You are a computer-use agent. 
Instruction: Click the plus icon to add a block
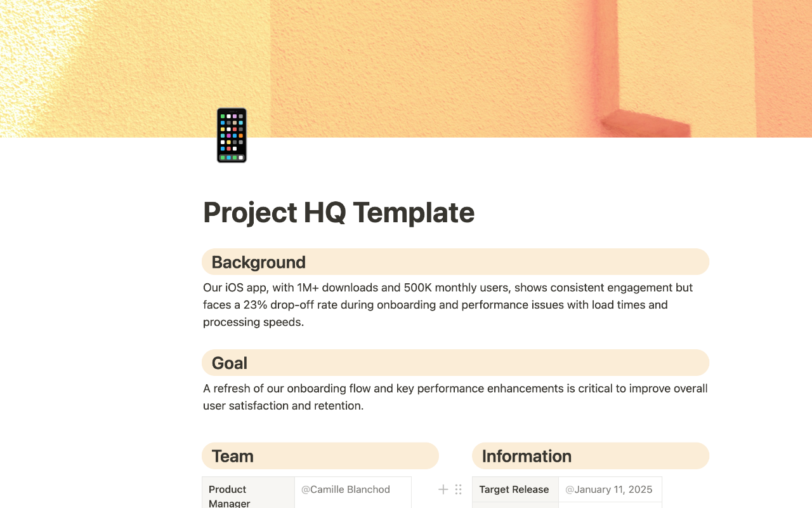pos(443,490)
